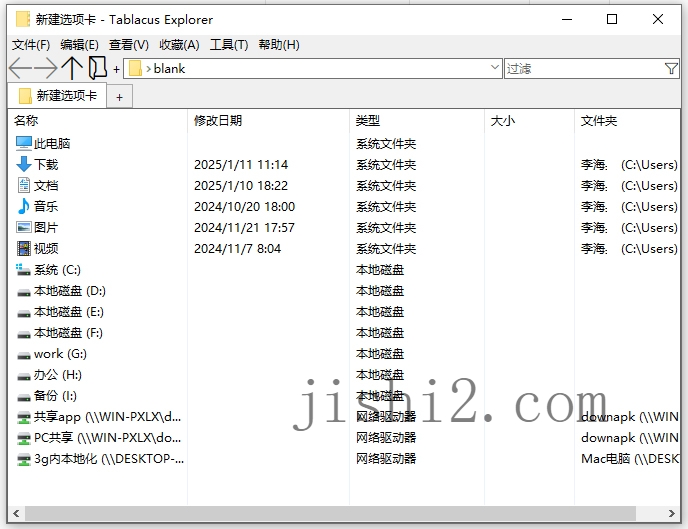Open the 帮助(H) menu
The image size is (688, 529).
(279, 45)
